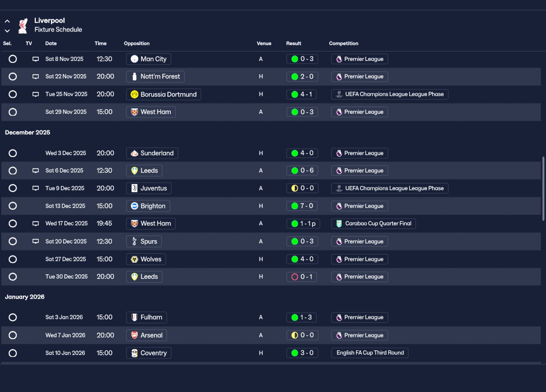Screen dimensions: 546x392
Task: Click the Juventus club badge
Action: click(x=134, y=188)
